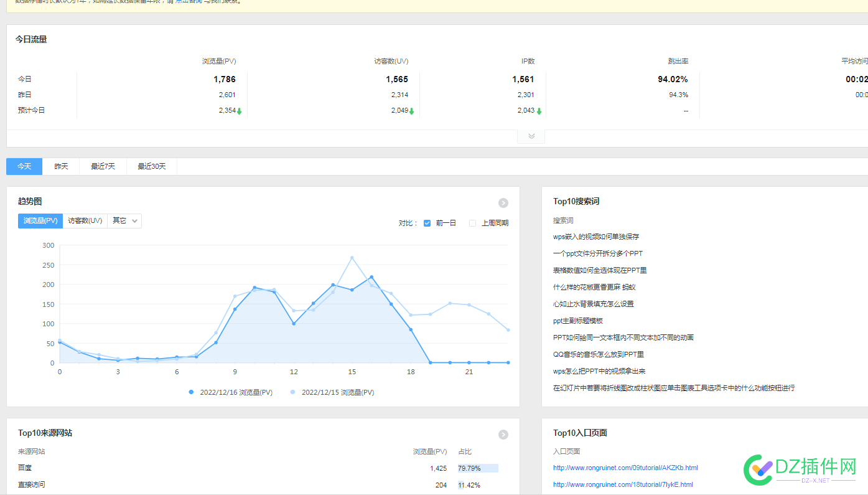Click today's IP value 1,561
Viewport: 868px width, 495px height.
[x=523, y=79]
